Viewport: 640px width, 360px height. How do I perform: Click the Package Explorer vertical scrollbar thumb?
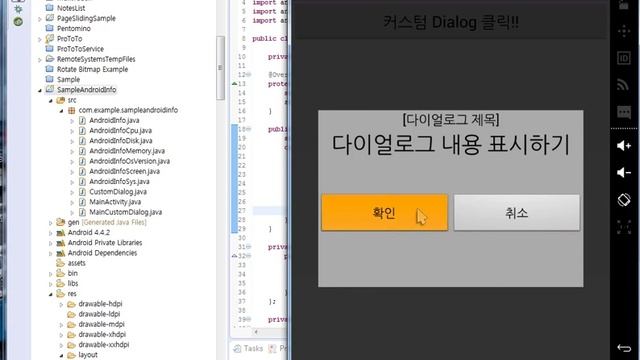coord(220,68)
